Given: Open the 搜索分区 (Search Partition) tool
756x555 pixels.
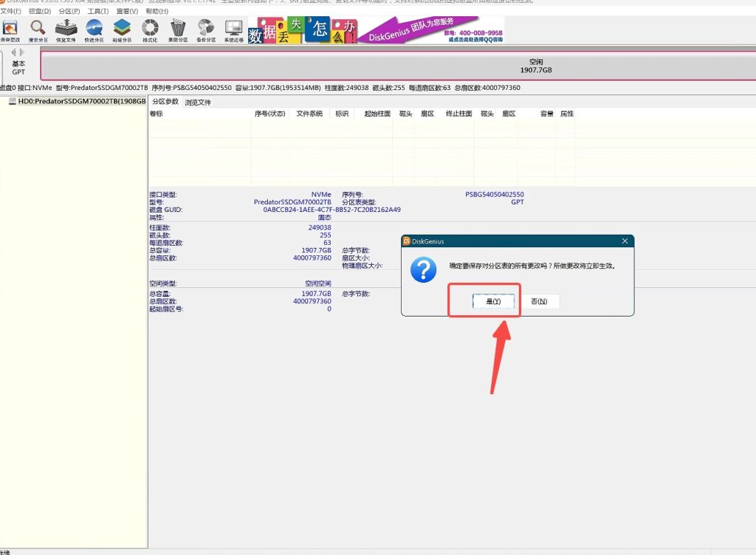Looking at the screenshot, I should point(38,30).
